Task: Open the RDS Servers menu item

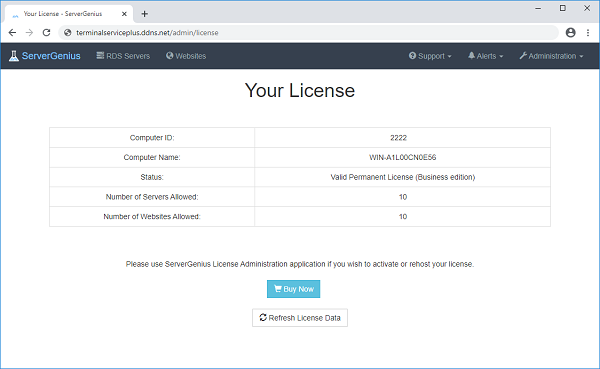Action: pos(123,56)
